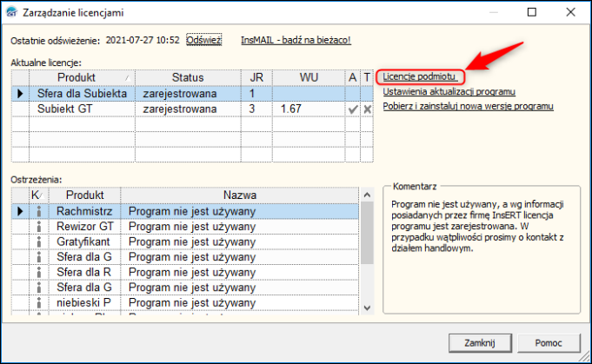The height and width of the screenshot is (364, 592).
Task: Click the Status column header
Action: (x=188, y=77)
